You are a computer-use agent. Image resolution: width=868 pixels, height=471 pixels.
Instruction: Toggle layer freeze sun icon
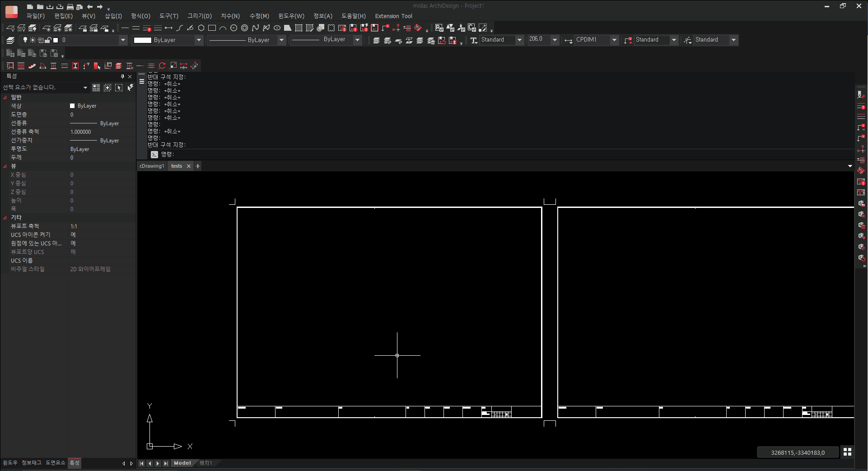[x=33, y=40]
